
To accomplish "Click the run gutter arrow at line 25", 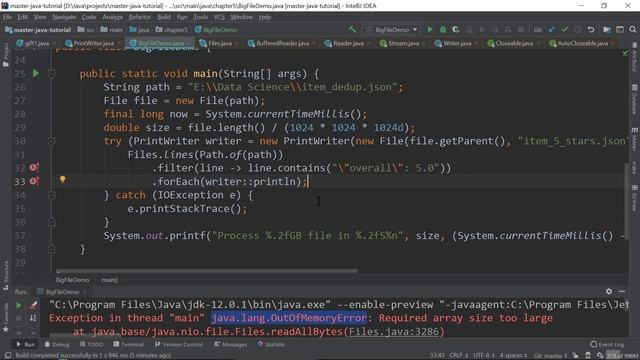I will coord(36,73).
